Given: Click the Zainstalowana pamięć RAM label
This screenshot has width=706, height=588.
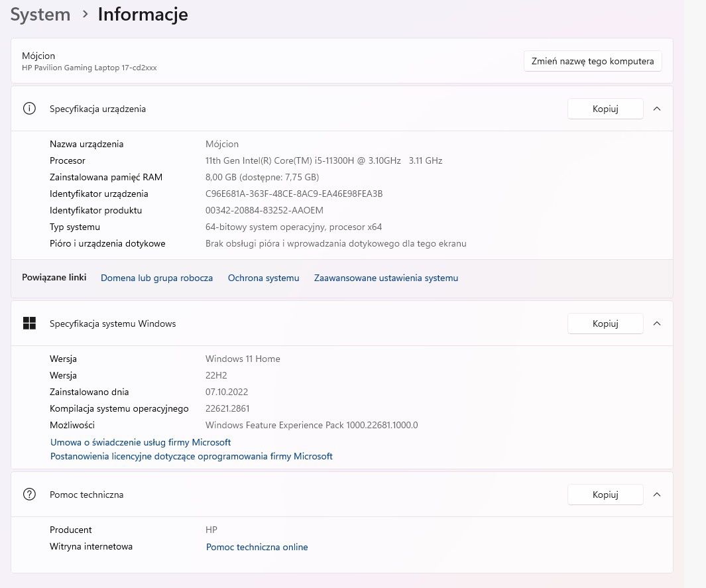Looking at the screenshot, I should click(106, 178).
